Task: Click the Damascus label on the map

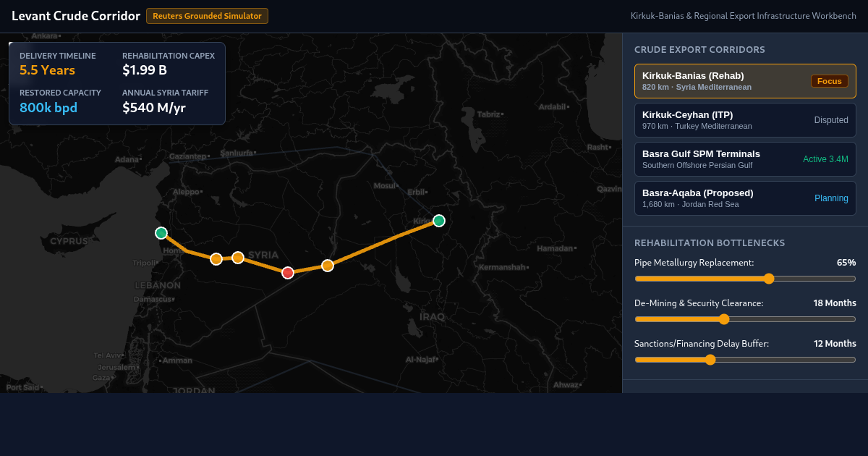Action: pyautogui.click(x=153, y=299)
